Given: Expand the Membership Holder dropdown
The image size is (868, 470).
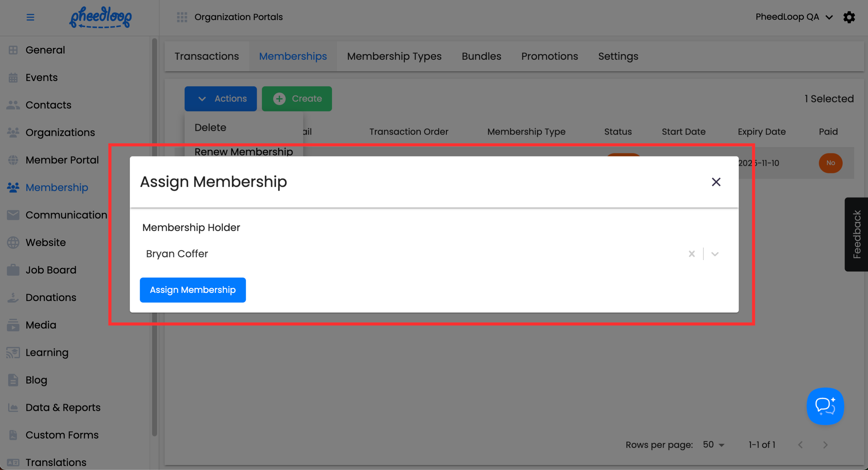Looking at the screenshot, I should click(x=715, y=254).
